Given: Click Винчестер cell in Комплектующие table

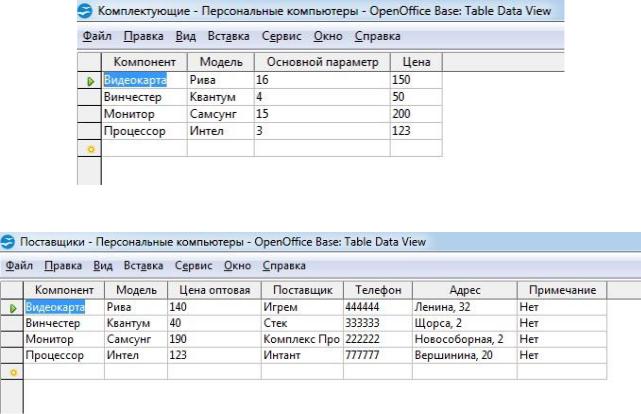Looking at the screenshot, I should click(x=145, y=97).
